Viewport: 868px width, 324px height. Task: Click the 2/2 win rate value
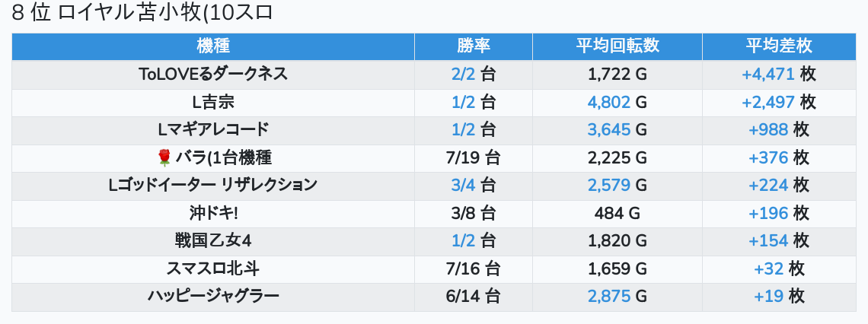pos(464,74)
